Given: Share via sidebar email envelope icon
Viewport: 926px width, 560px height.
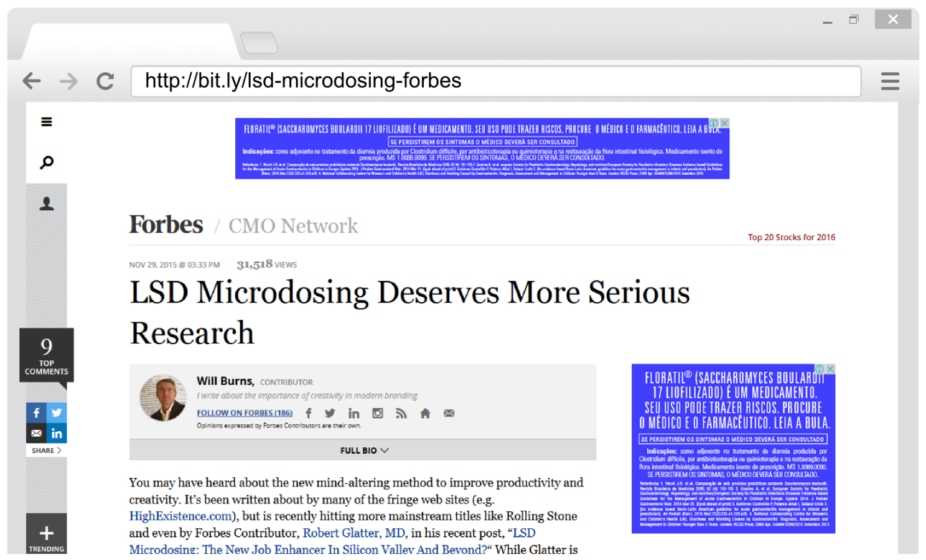Looking at the screenshot, I should [x=36, y=433].
